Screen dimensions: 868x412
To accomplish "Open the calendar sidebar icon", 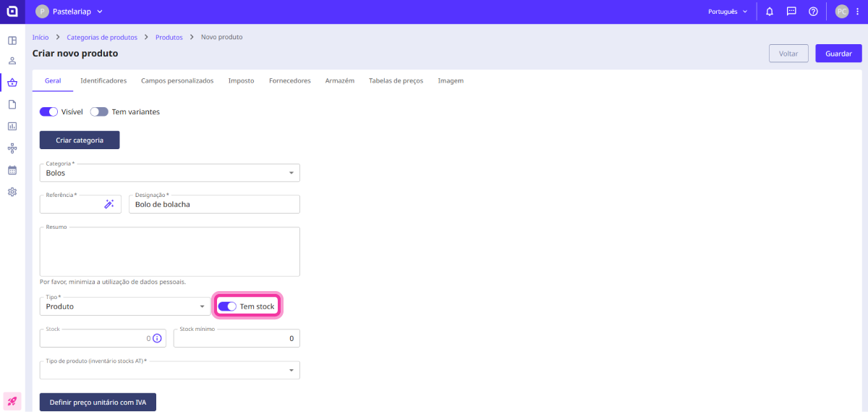I will pos(12,170).
